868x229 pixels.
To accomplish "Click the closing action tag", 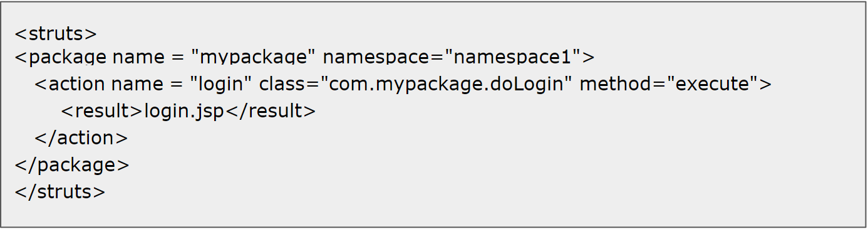I will [x=81, y=137].
